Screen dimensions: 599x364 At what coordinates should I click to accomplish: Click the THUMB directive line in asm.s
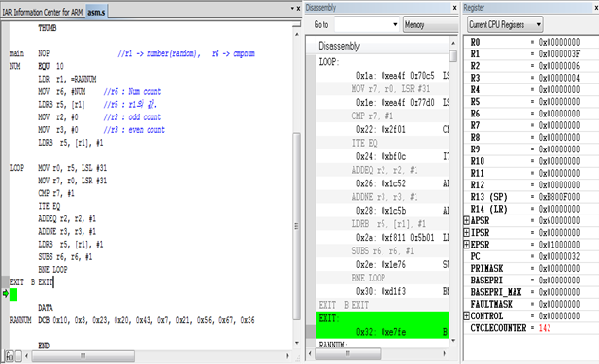coord(48,28)
